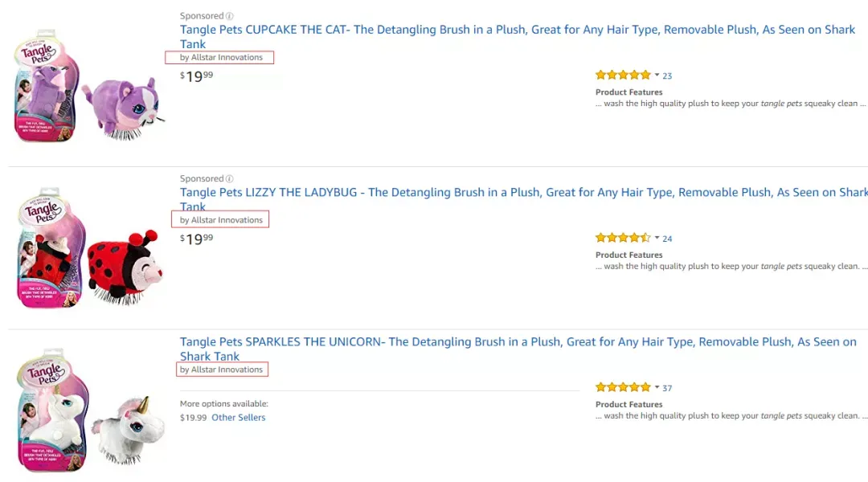This screenshot has width=868, height=482.
Task: View the 37 reviews count
Action: pos(667,388)
